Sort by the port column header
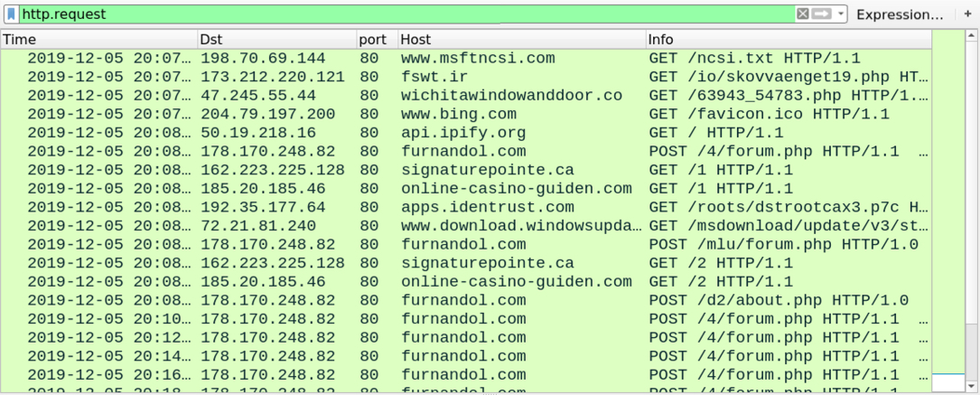 (x=378, y=40)
